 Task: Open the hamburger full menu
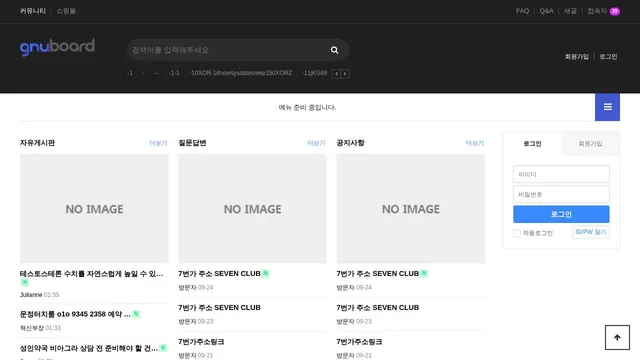point(607,107)
